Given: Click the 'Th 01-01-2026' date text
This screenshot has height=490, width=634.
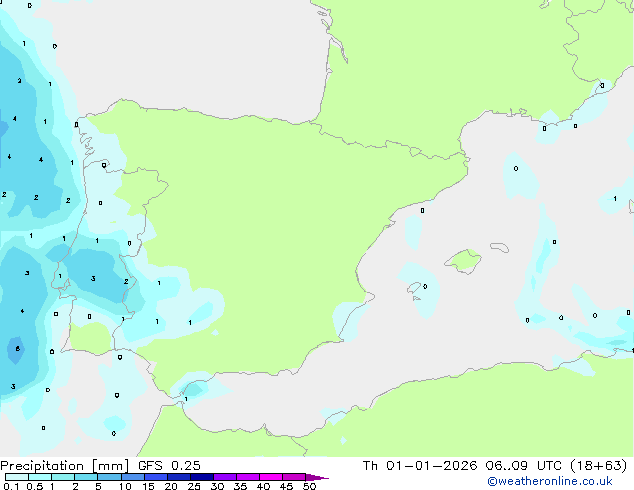Looking at the screenshot, I should click(x=420, y=466).
